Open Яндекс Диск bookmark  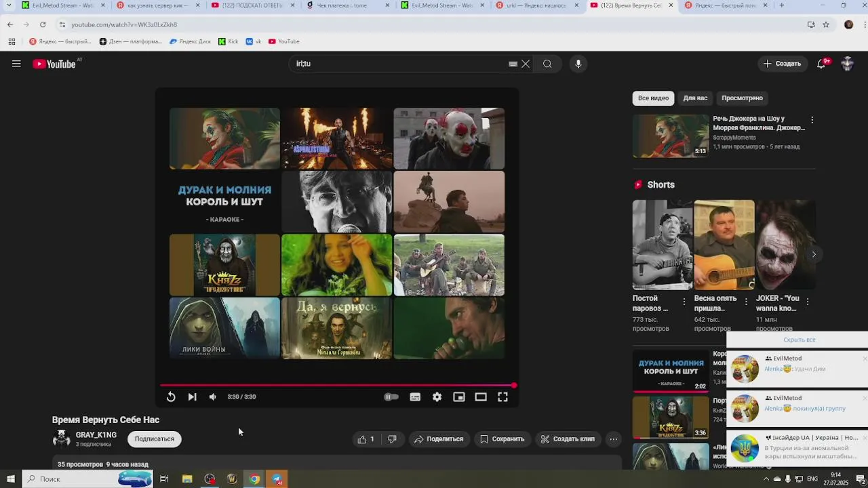(x=190, y=41)
